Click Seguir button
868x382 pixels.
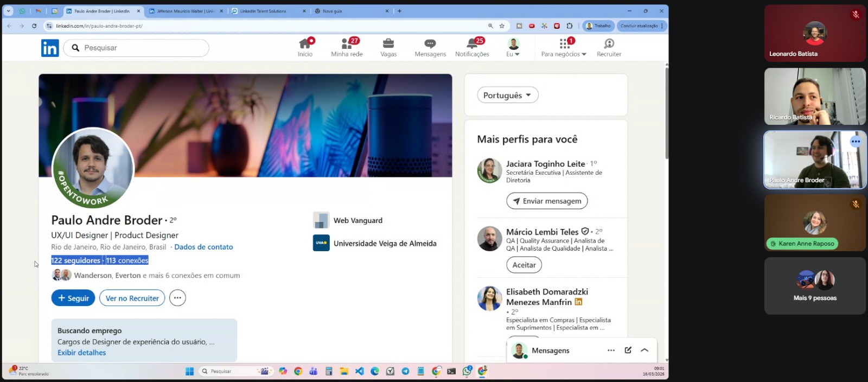pos(73,298)
